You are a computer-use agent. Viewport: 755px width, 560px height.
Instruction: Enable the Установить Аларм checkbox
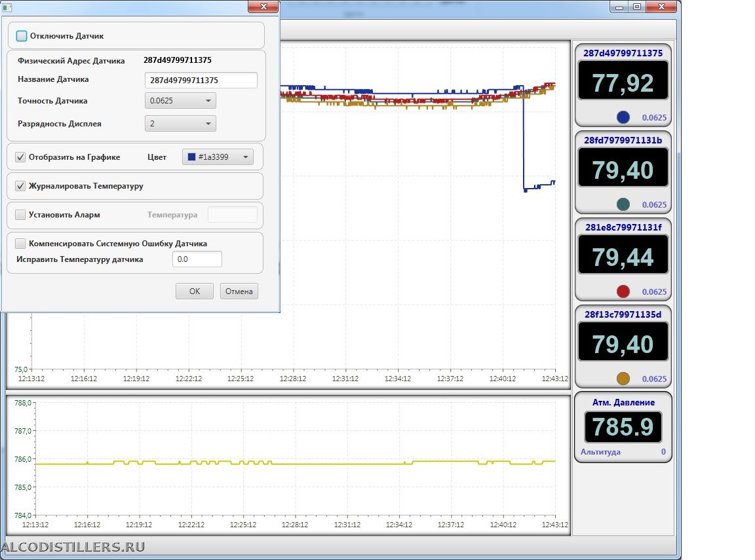[x=20, y=215]
